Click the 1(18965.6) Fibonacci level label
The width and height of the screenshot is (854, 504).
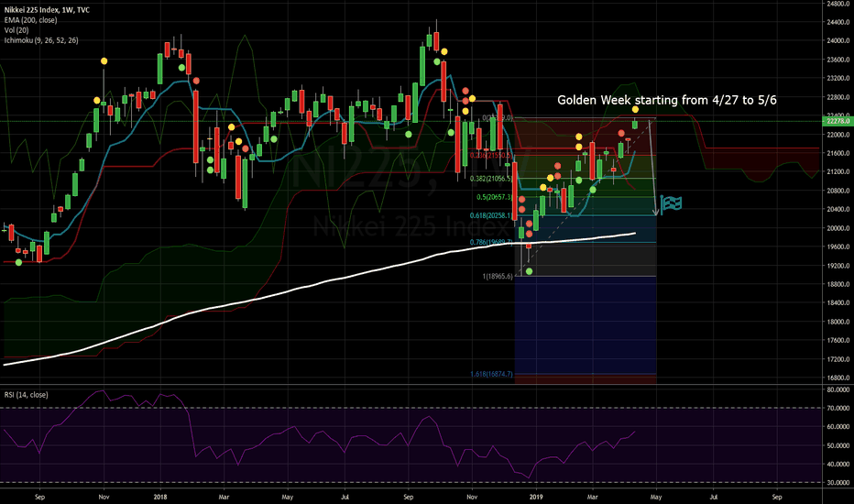click(x=498, y=276)
